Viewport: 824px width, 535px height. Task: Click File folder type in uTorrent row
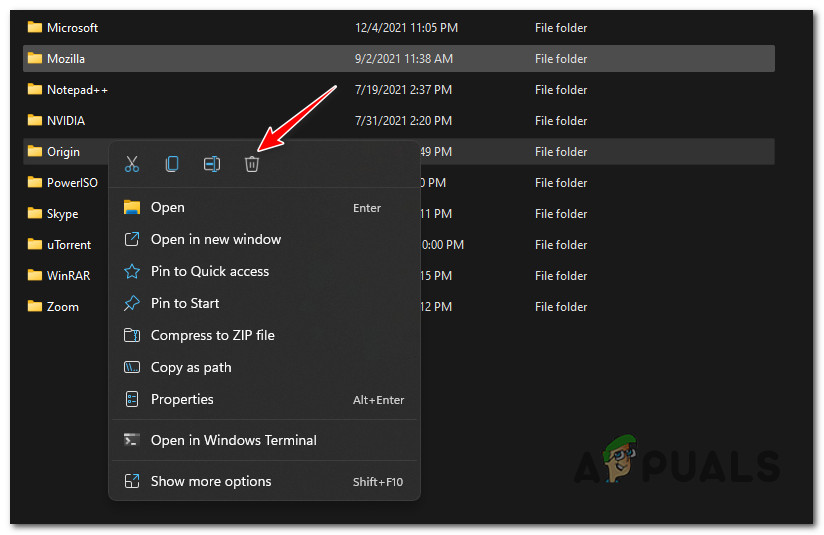click(x=561, y=245)
